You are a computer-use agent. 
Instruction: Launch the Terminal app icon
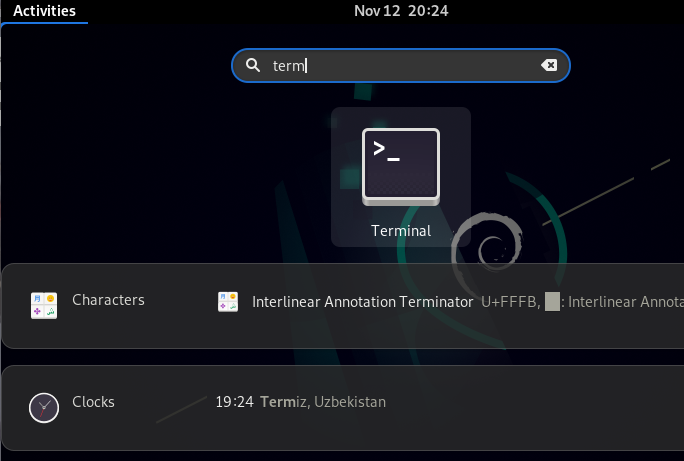pyautogui.click(x=400, y=165)
